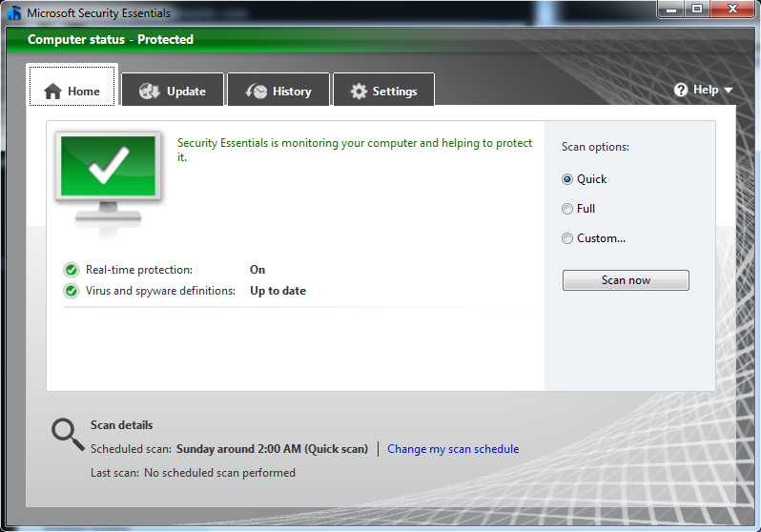Click the Scan details magnifying glass icon

coord(68,435)
